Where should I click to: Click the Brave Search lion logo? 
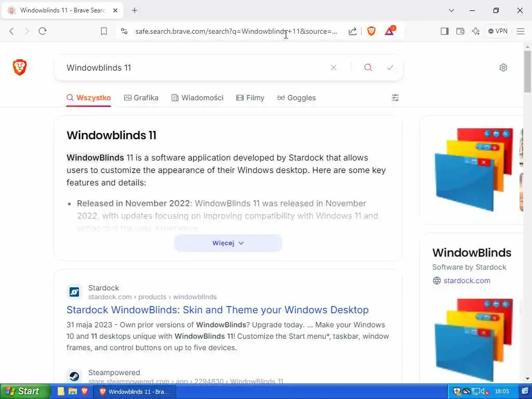(x=20, y=67)
